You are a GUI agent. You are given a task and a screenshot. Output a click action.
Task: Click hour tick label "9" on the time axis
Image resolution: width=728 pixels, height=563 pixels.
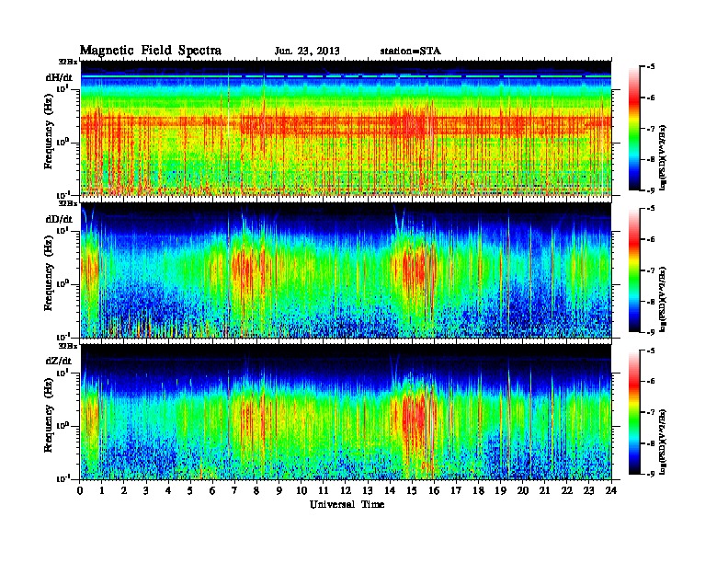(x=279, y=490)
